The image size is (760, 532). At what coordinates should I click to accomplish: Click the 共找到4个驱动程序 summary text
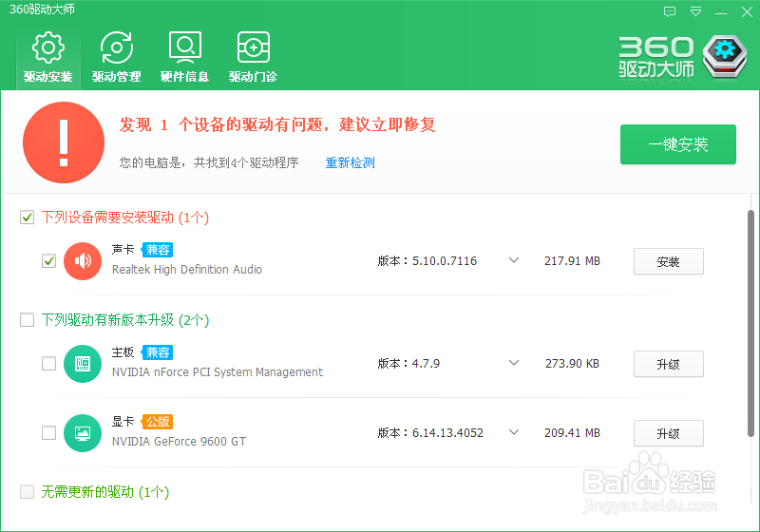coord(246,162)
